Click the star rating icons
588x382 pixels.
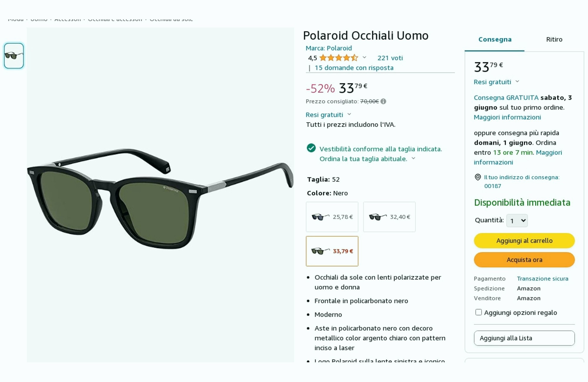point(339,58)
